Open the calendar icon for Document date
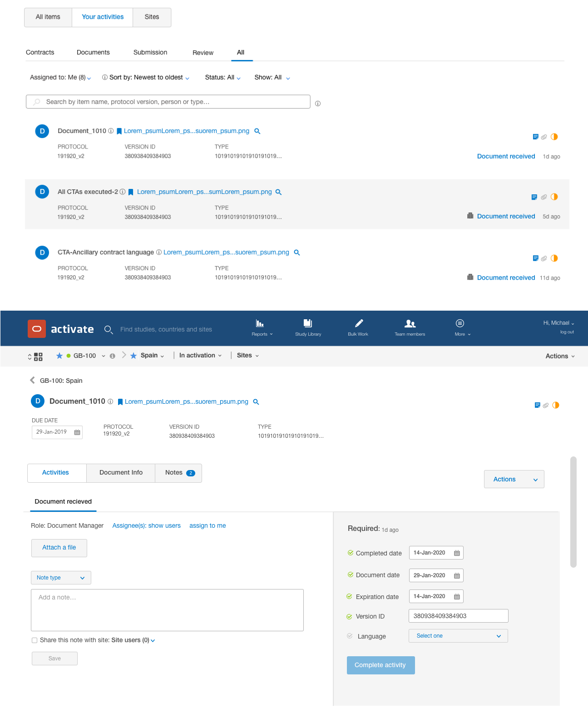 [457, 576]
